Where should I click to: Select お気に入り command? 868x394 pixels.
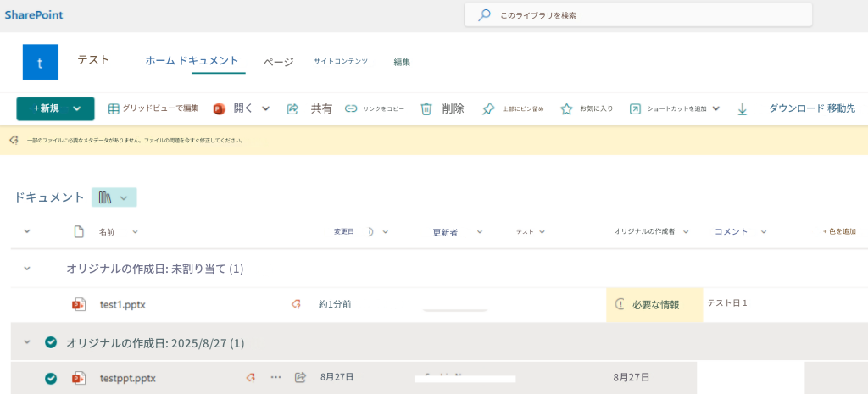pyautogui.click(x=596, y=109)
